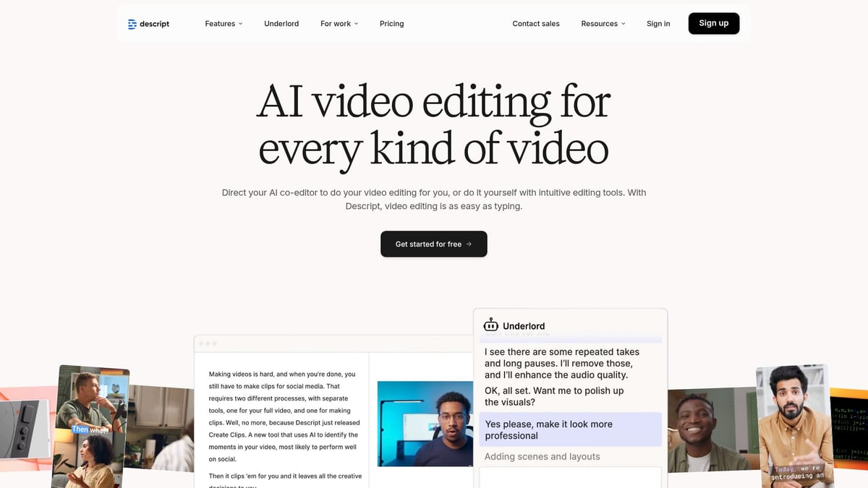Click the Underlord robot icon
The width and height of the screenshot is (868, 488).
pyautogui.click(x=490, y=325)
